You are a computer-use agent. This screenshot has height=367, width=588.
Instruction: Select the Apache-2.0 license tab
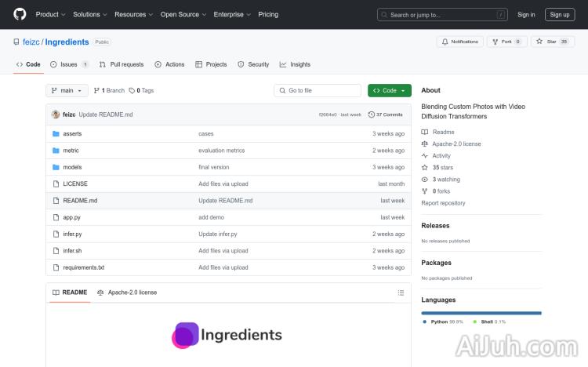pyautogui.click(x=127, y=293)
